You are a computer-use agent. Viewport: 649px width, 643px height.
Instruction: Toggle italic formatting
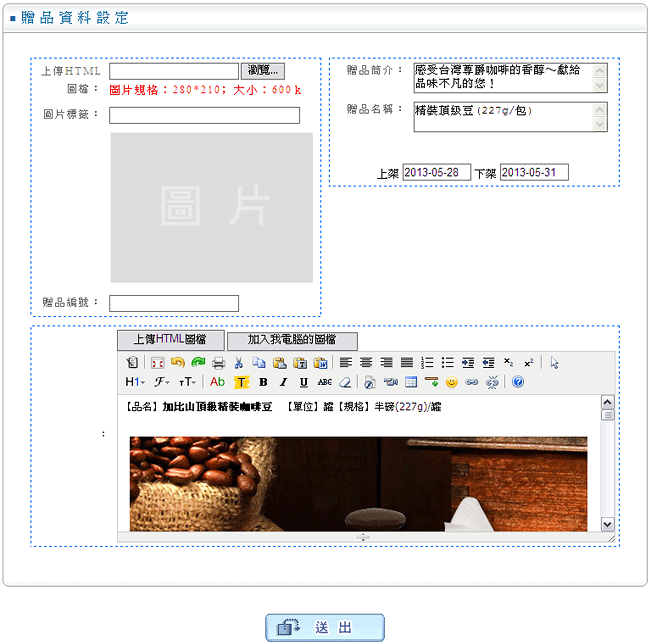284,382
